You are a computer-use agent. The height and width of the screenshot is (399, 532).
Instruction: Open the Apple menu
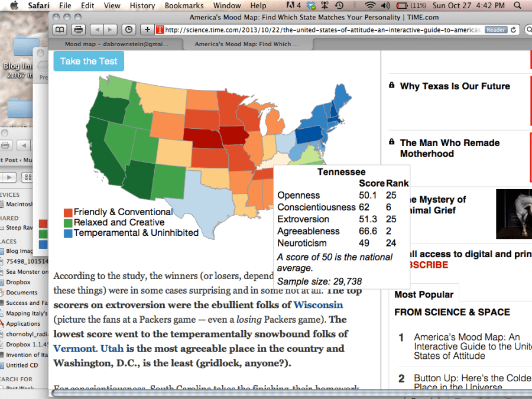pyautogui.click(x=14, y=6)
